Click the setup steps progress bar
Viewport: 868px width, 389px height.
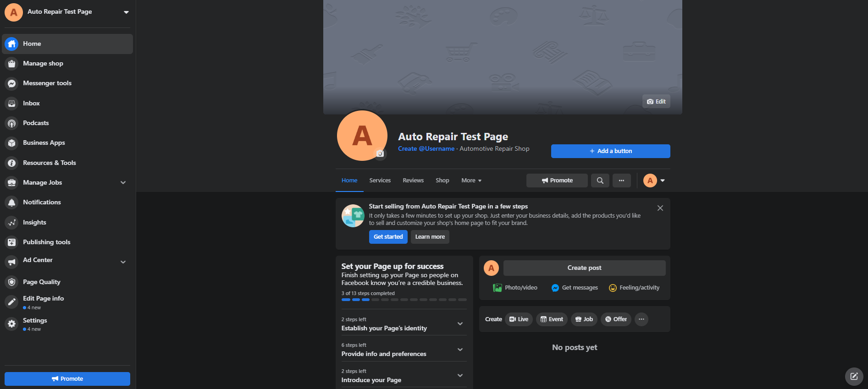404,300
